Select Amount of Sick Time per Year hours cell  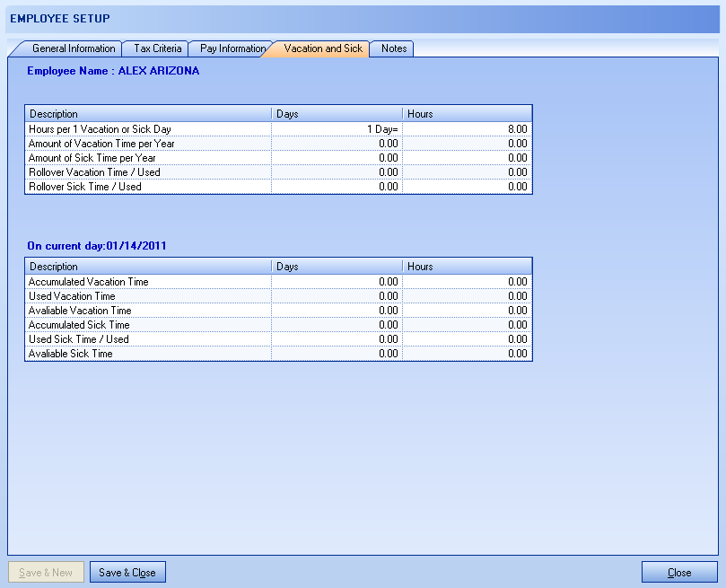(467, 158)
